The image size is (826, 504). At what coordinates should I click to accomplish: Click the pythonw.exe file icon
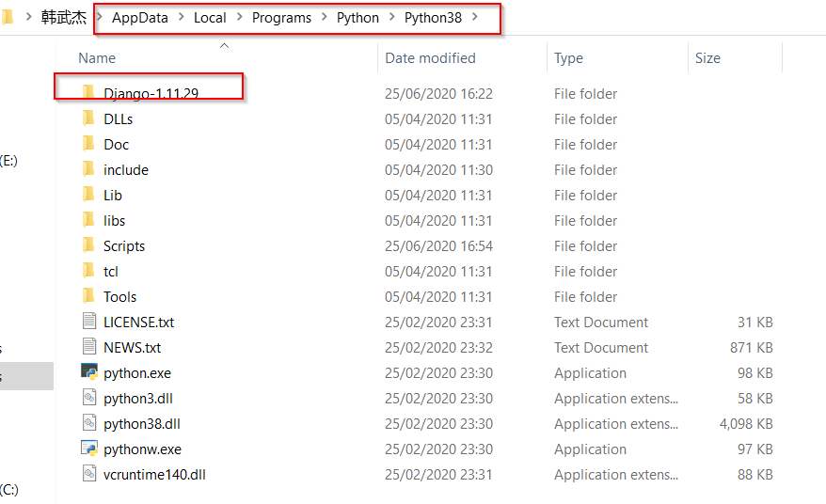pos(89,449)
